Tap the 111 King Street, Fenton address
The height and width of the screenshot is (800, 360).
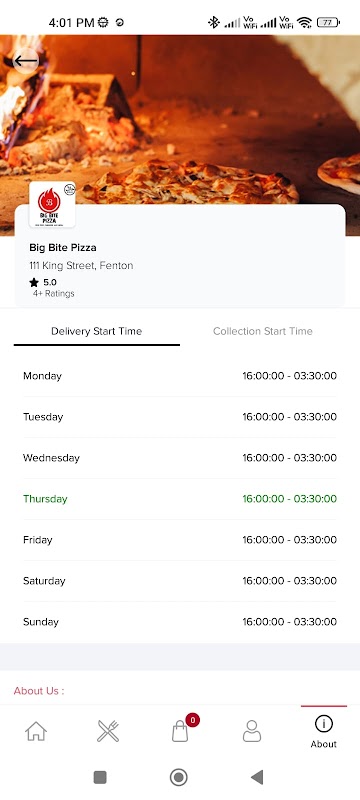pyautogui.click(x=81, y=265)
